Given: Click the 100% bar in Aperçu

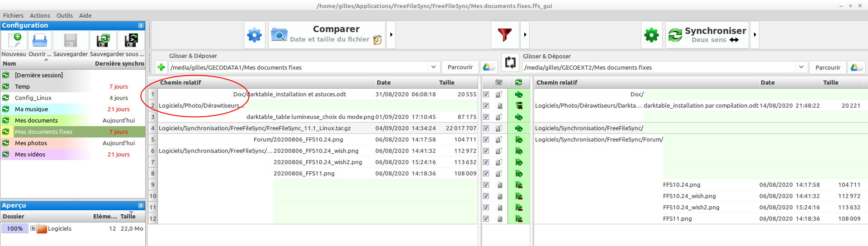Looking at the screenshot, I should 14,228.
